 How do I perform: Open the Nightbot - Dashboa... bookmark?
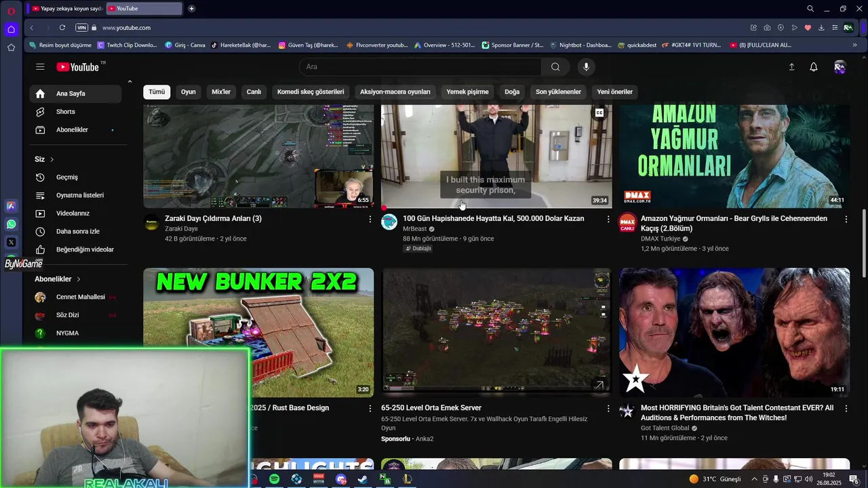tap(580, 45)
